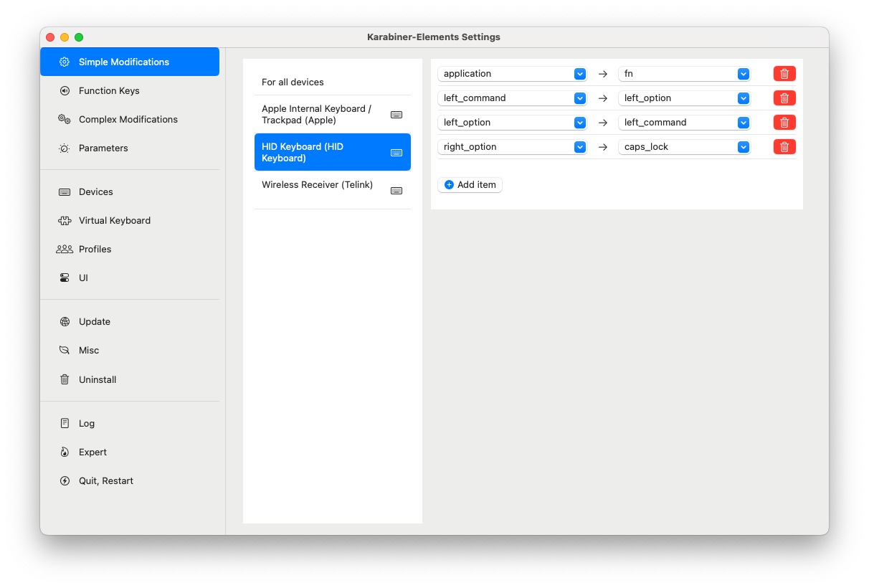Screen dimensions: 869x588
Task: Click the Complex Modifications gears icon
Action: click(65, 119)
